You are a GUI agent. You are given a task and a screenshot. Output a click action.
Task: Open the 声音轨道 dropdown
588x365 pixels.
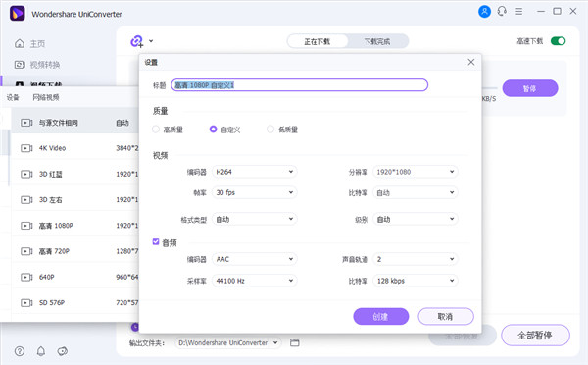pos(416,259)
